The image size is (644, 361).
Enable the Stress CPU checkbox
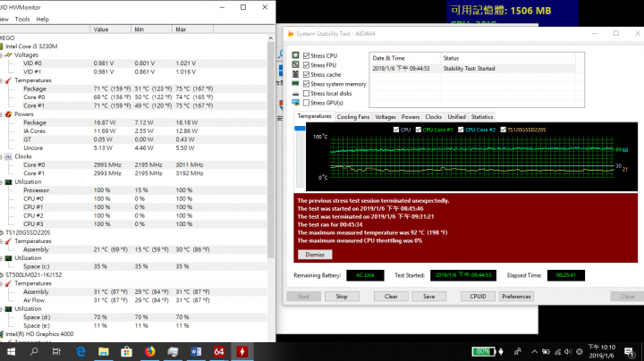(307, 55)
